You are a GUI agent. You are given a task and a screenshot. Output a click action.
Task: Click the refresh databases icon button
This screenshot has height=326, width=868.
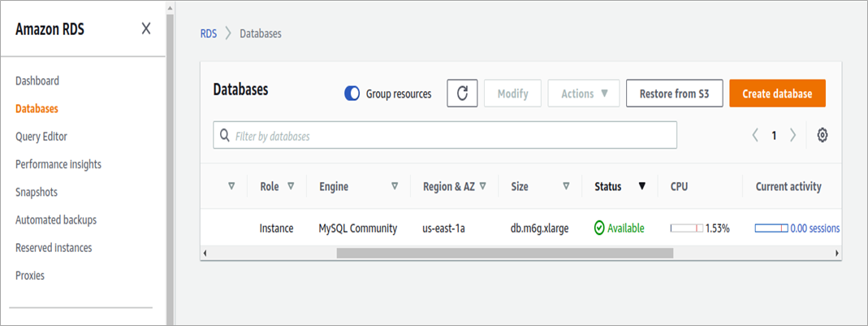(462, 93)
